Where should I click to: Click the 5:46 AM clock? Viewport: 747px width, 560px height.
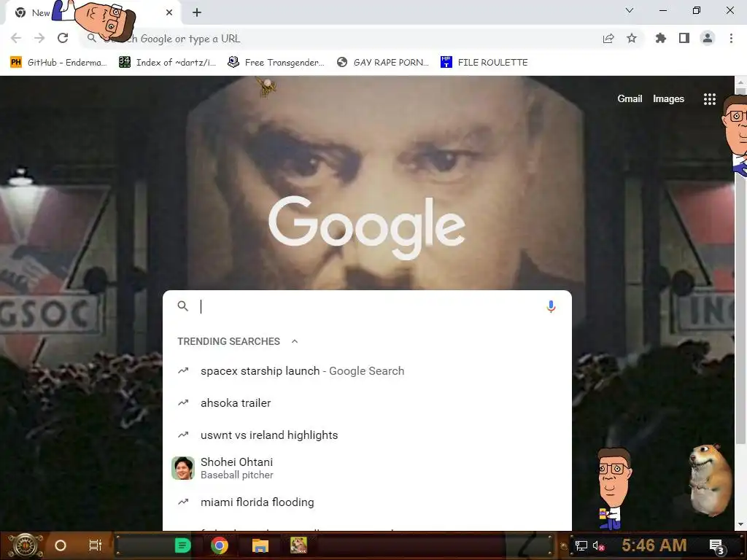tap(654, 545)
